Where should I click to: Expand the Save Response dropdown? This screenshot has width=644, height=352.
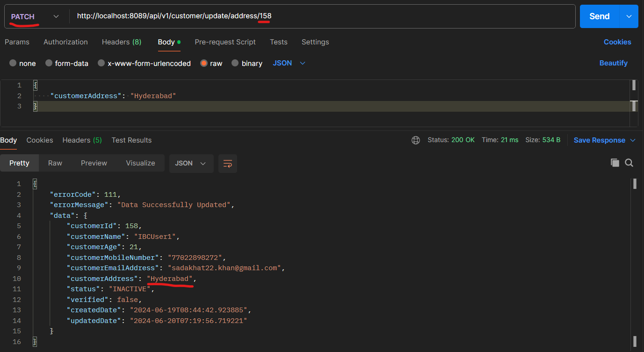click(633, 140)
